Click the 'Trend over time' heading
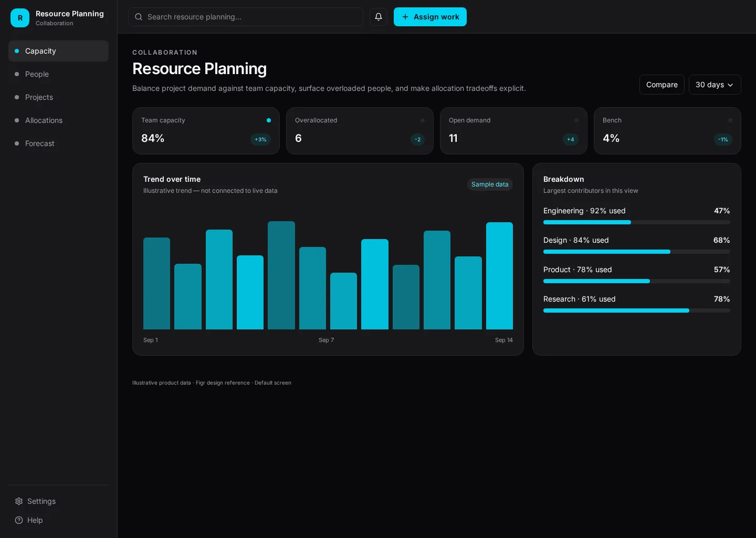Image resolution: width=756 pixels, height=538 pixels. click(x=172, y=179)
